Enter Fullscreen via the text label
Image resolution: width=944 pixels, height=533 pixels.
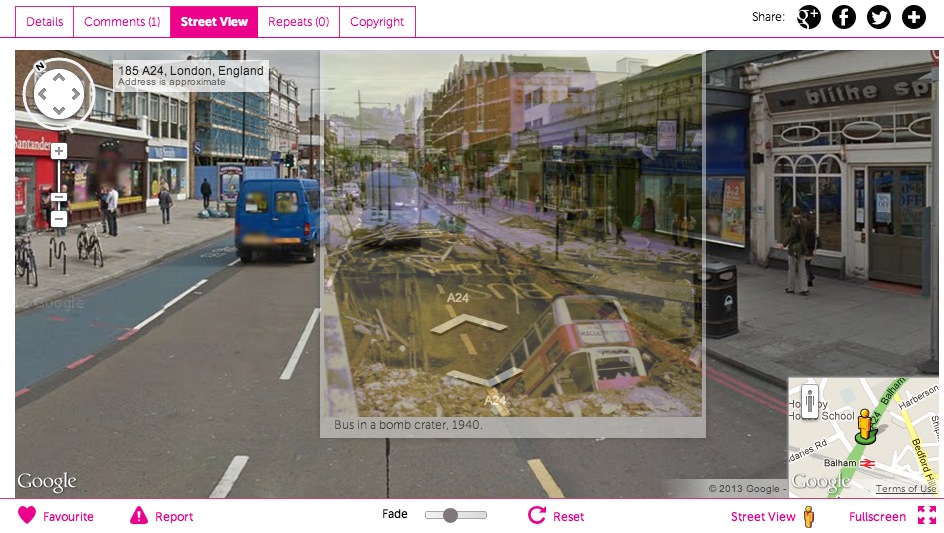click(x=877, y=517)
